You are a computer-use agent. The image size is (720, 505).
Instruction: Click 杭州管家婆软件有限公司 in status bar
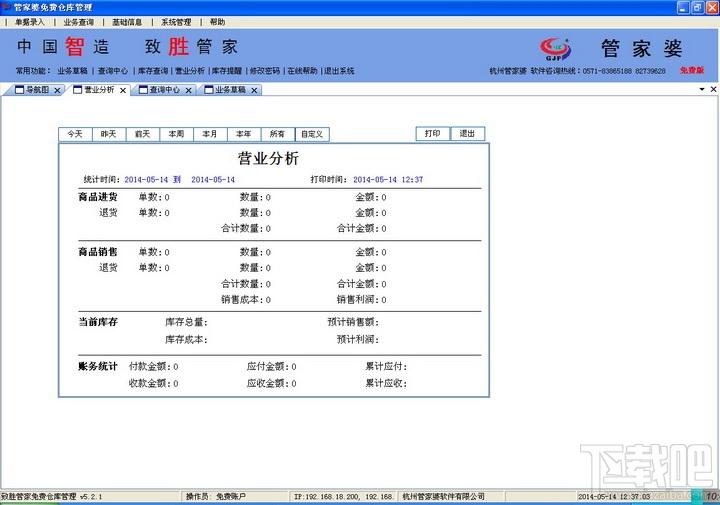coord(444,496)
